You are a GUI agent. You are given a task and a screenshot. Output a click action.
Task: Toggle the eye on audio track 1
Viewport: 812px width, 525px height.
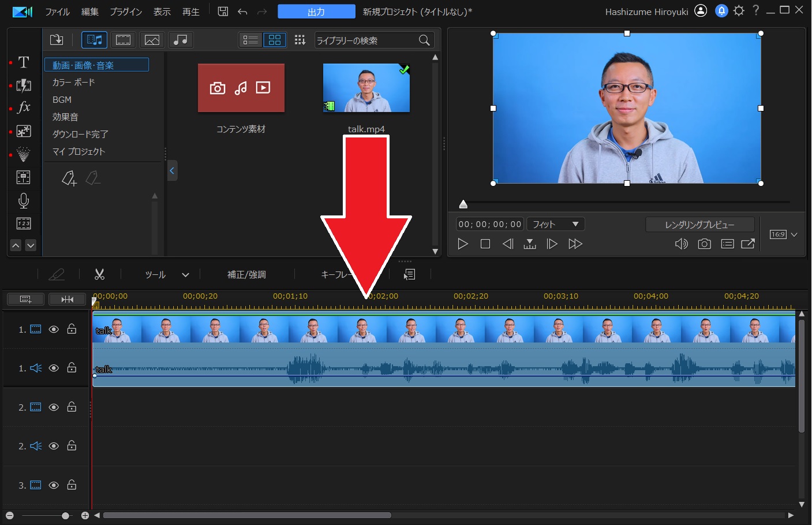coord(54,368)
